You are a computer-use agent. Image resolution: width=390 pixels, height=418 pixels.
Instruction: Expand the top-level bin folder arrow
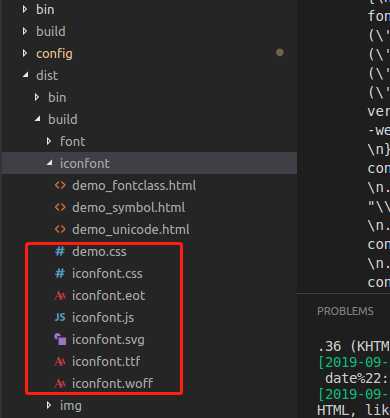coord(25,9)
